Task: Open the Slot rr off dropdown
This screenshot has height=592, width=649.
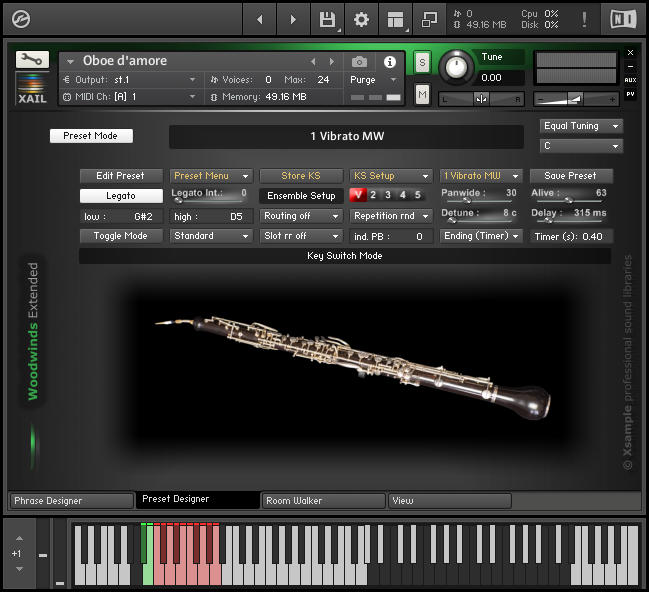Action: pyautogui.click(x=301, y=236)
